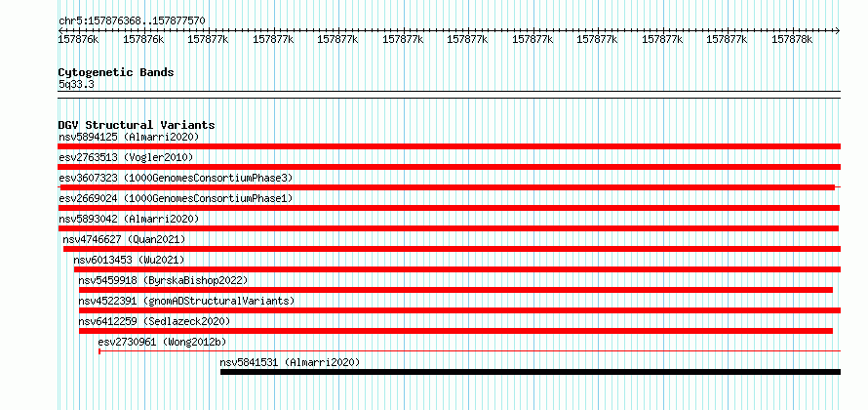Click the DGV Structural Variants track heading
The image size is (868, 410).
tap(137, 125)
